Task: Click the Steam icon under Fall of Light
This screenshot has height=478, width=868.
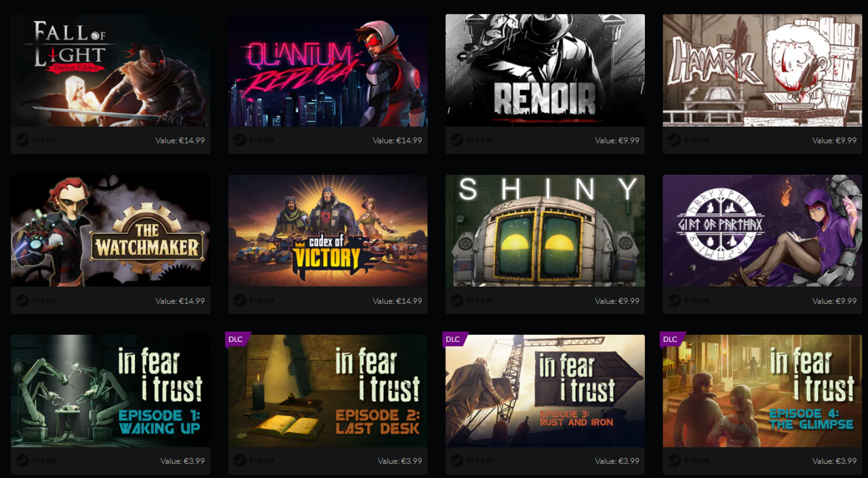Action: pos(22,140)
